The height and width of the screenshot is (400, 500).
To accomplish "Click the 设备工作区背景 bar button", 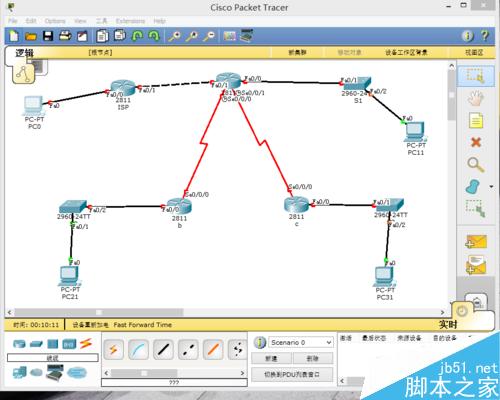I will point(406,52).
